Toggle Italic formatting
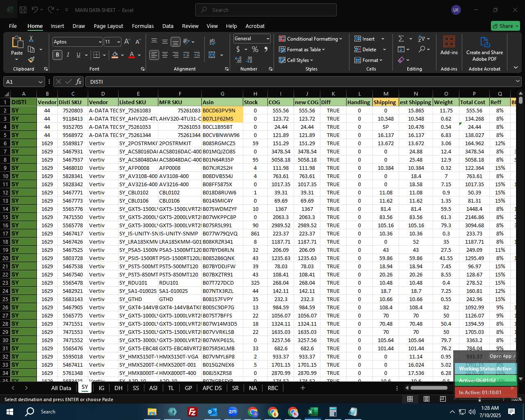525x420 pixels. tap(68, 55)
